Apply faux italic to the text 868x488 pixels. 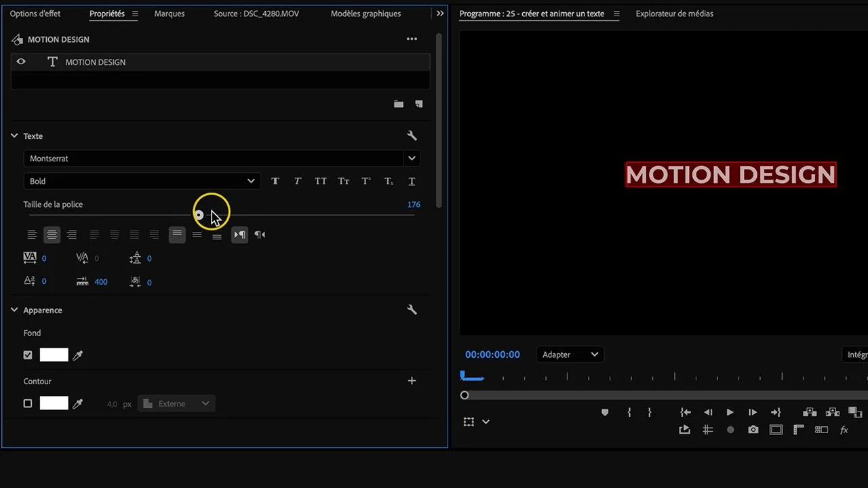coord(298,181)
